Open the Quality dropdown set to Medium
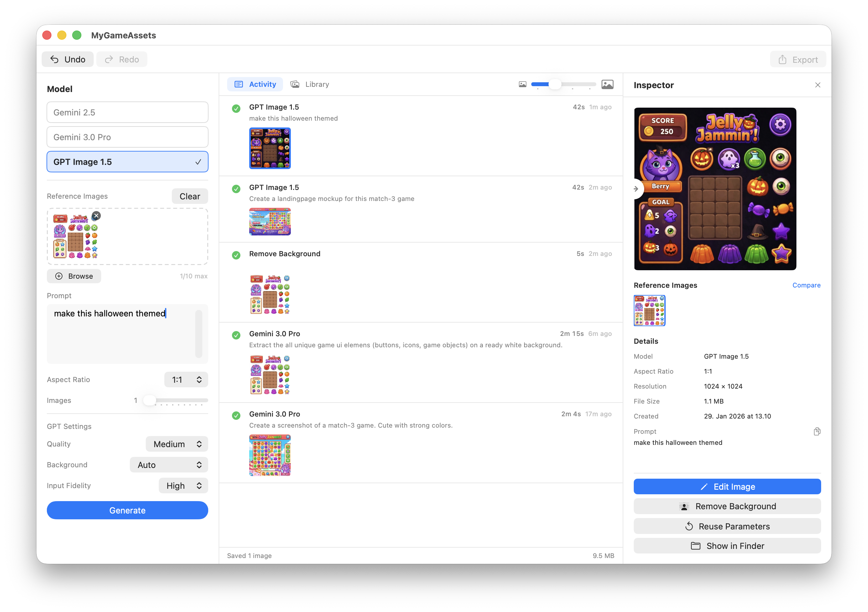Screen dimensions: 868x612 click(x=177, y=444)
